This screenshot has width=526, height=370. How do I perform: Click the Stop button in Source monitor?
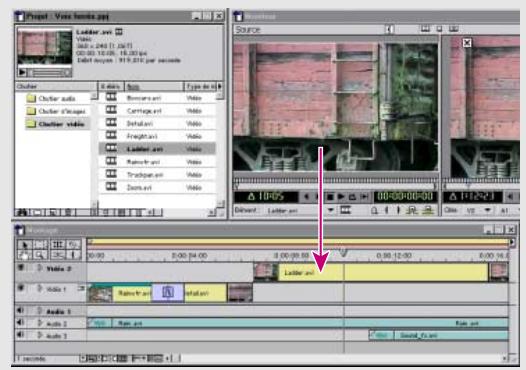(330, 197)
